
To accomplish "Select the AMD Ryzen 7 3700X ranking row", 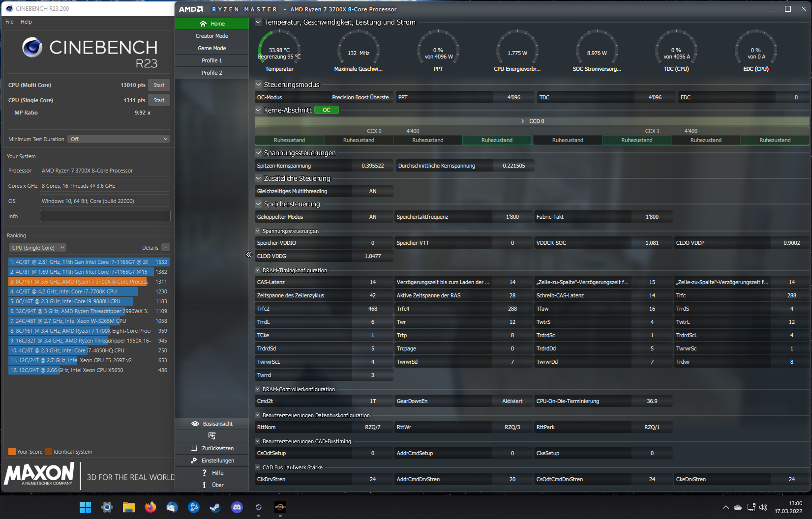I will (89, 282).
